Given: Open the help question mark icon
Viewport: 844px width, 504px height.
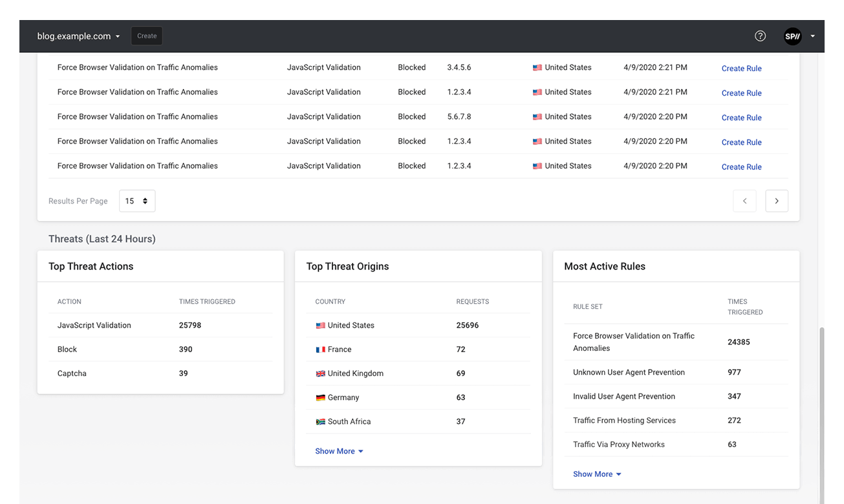Looking at the screenshot, I should pos(760,36).
